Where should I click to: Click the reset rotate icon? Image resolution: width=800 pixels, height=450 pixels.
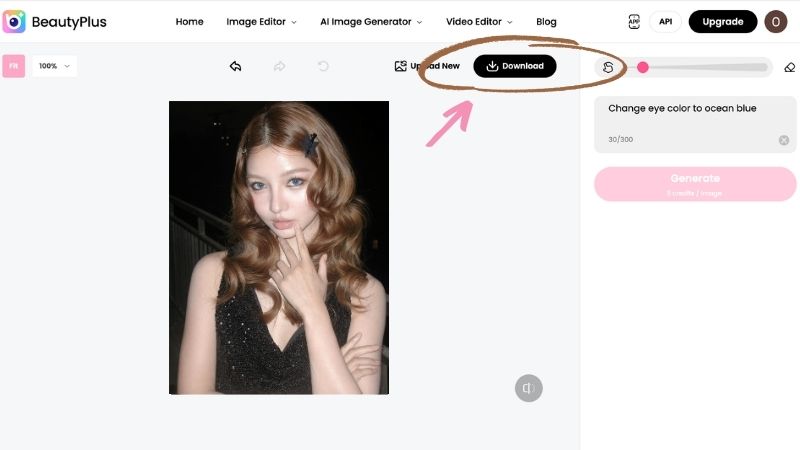tap(323, 66)
